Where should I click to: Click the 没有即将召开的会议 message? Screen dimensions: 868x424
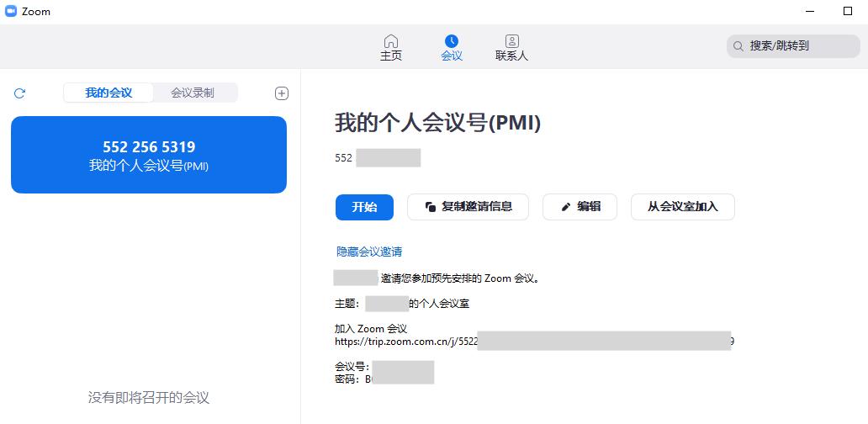pyautogui.click(x=149, y=397)
